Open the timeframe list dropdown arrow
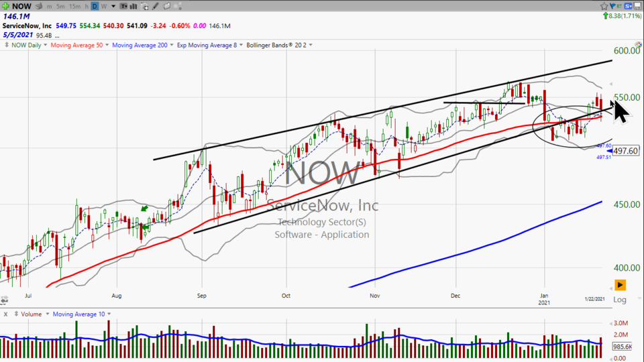Screen dimensions: 644x362 pos(113,7)
